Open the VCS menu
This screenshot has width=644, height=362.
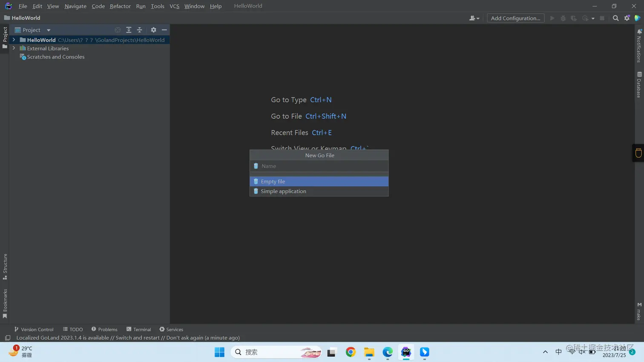point(175,6)
